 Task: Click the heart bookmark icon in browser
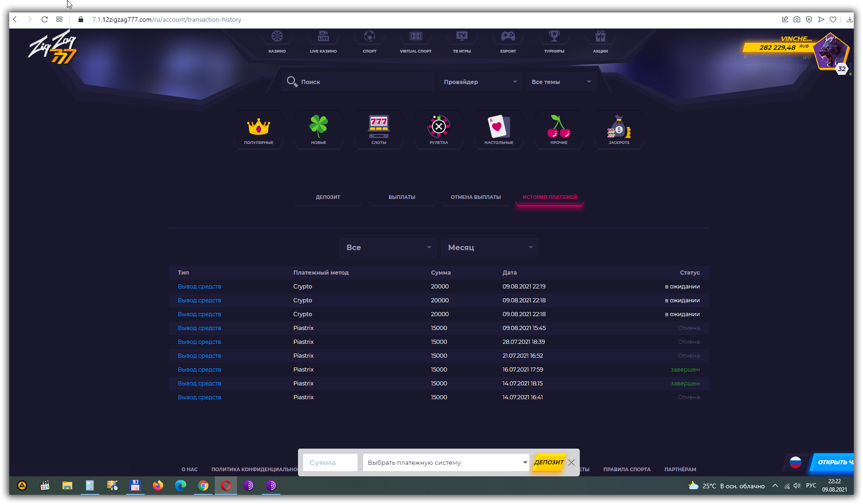pos(833,19)
